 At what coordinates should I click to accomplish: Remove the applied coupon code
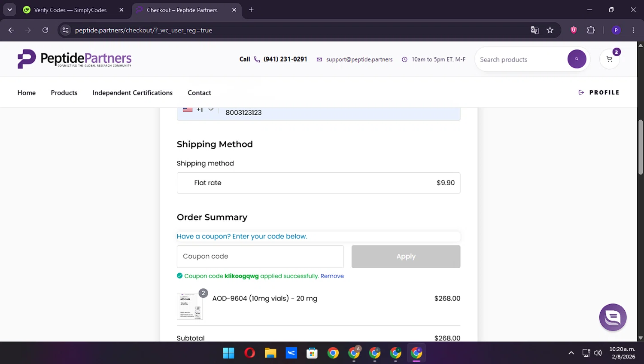click(x=332, y=276)
